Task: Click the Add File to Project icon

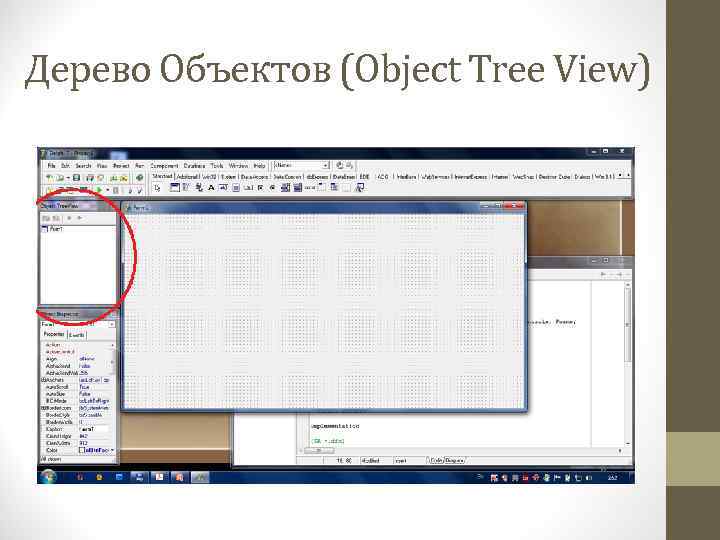Action: tap(113, 178)
